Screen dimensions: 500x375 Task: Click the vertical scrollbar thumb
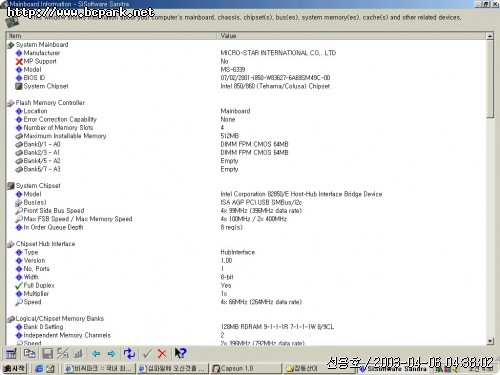click(x=490, y=79)
